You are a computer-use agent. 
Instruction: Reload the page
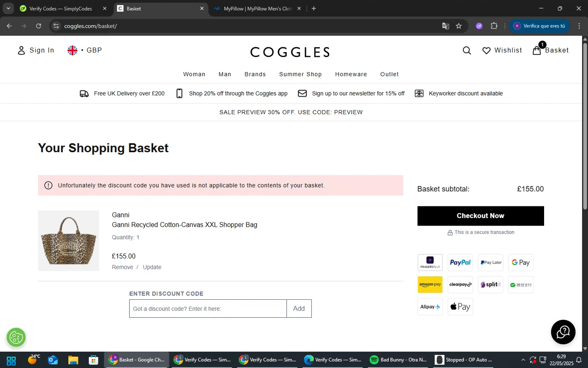pyautogui.click(x=38, y=26)
